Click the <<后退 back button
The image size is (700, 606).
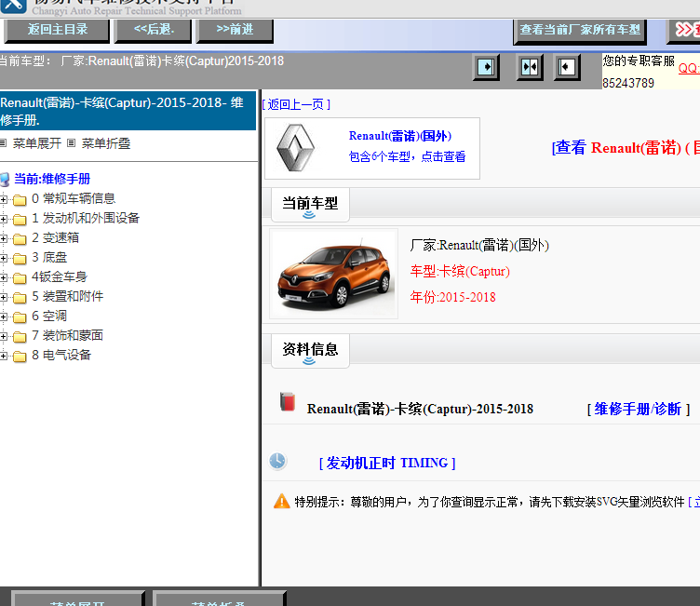(x=153, y=30)
